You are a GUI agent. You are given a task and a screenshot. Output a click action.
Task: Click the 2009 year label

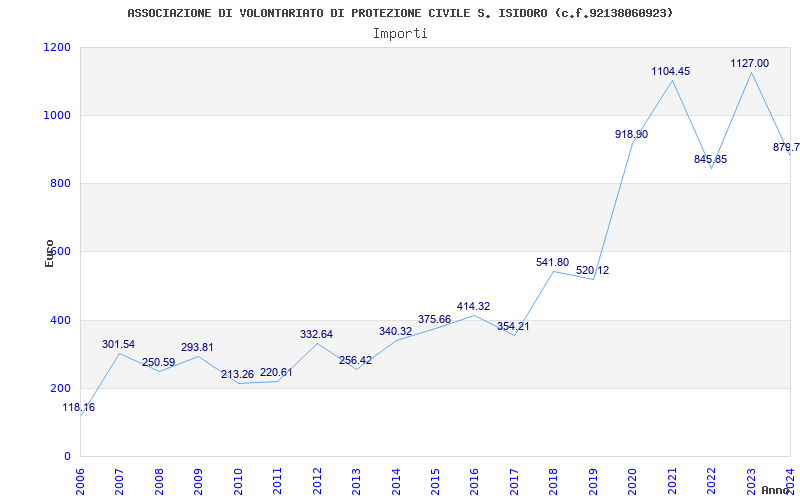pos(198,482)
